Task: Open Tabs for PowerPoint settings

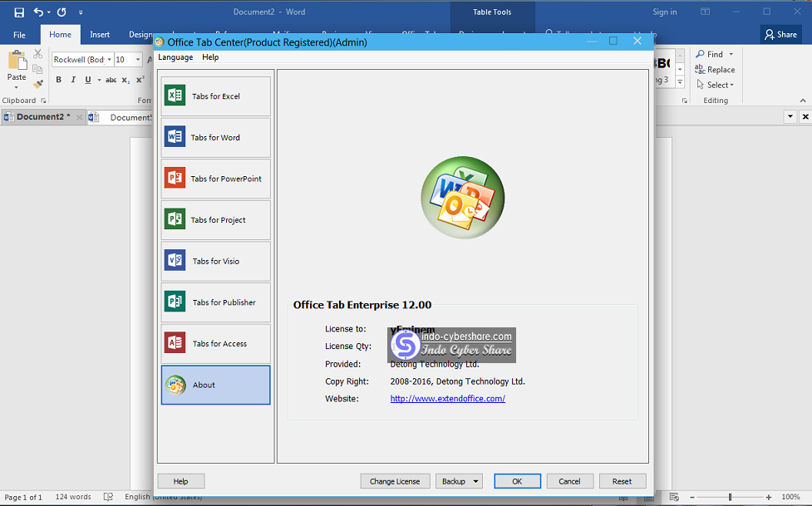Action: [x=215, y=179]
